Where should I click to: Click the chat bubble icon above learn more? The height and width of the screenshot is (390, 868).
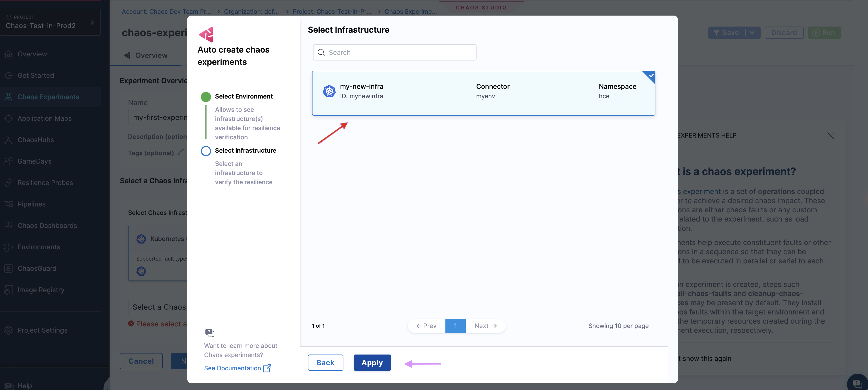(210, 333)
